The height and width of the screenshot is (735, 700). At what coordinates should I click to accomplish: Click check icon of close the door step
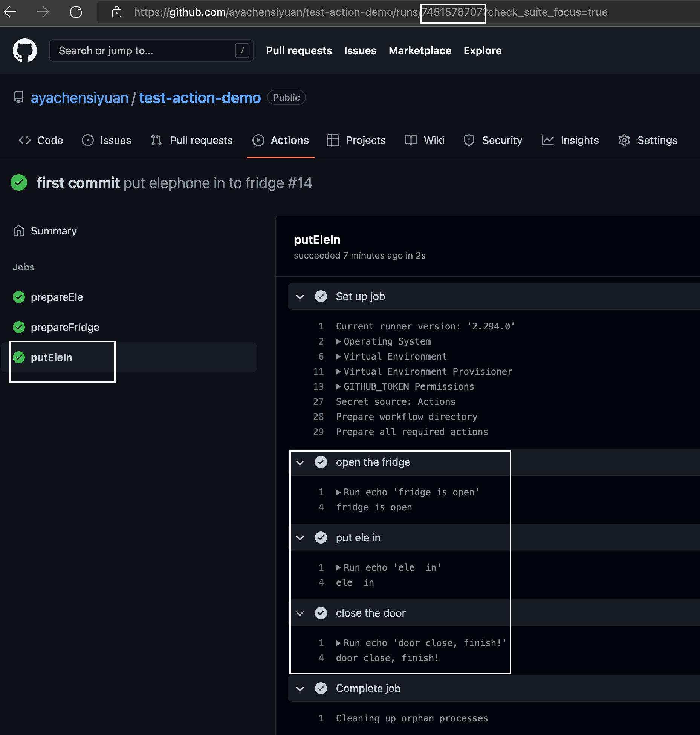[x=321, y=613]
